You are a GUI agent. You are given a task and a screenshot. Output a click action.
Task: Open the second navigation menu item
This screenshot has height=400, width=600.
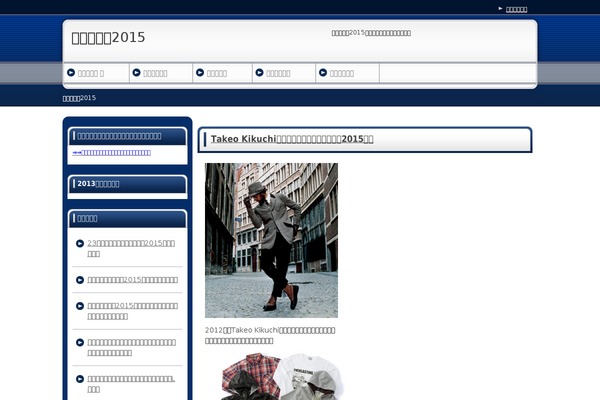[155, 73]
